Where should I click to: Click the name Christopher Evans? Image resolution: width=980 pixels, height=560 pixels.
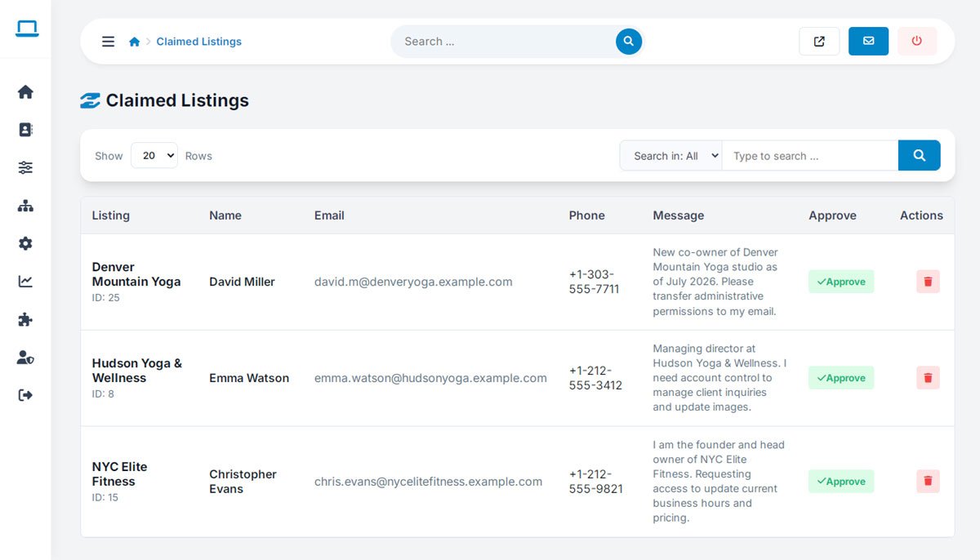[x=243, y=482]
